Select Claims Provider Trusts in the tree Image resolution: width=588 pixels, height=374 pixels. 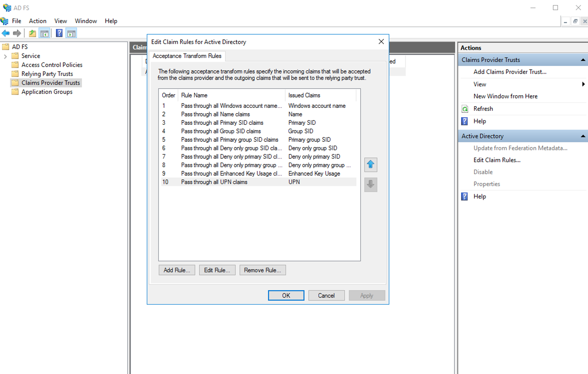pos(51,83)
